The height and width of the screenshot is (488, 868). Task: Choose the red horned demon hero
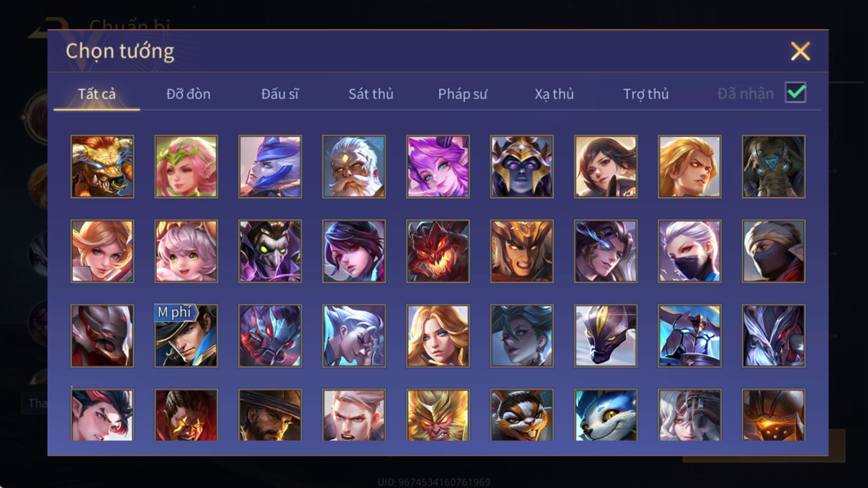click(438, 251)
